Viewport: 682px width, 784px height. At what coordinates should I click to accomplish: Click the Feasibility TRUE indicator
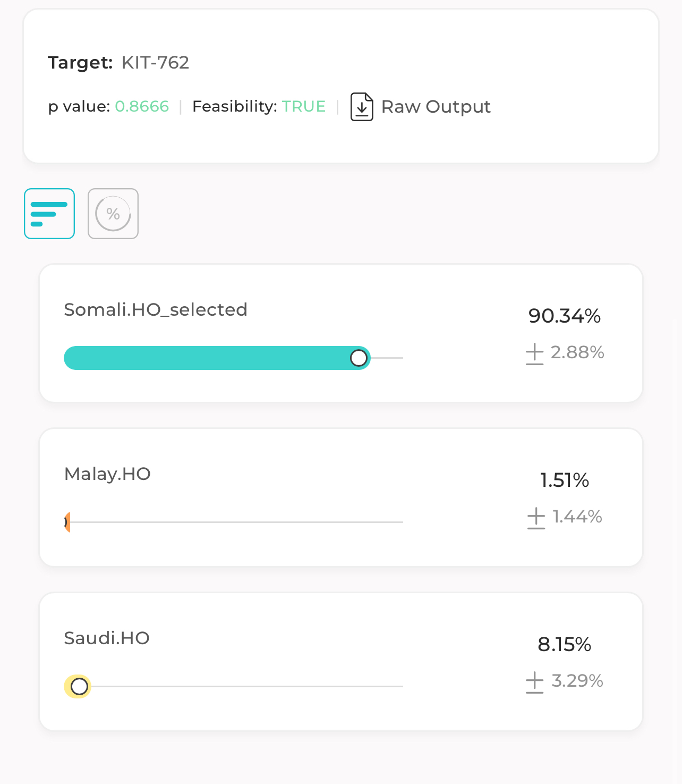click(x=303, y=106)
